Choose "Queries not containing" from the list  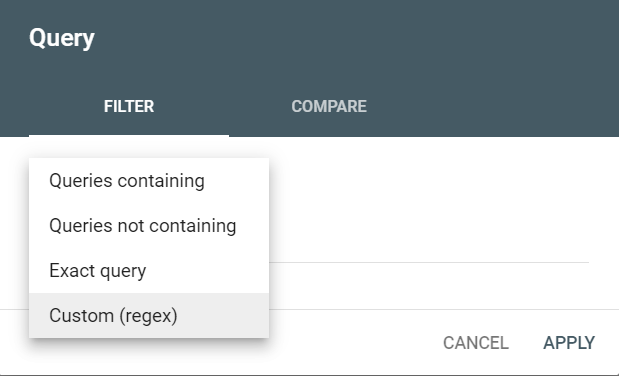point(149,226)
